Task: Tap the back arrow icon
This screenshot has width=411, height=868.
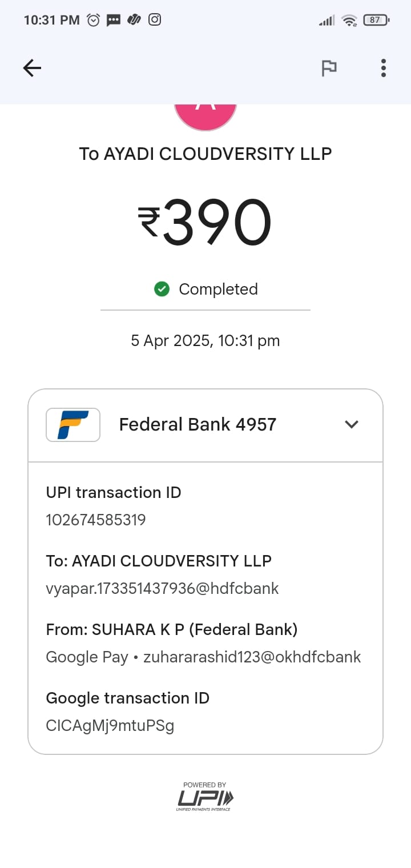Action: 32,69
